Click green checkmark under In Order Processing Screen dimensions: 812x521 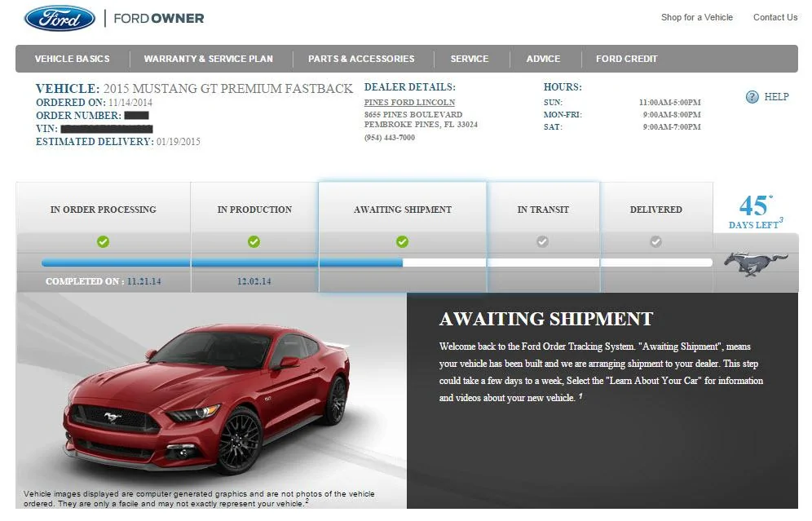(103, 242)
